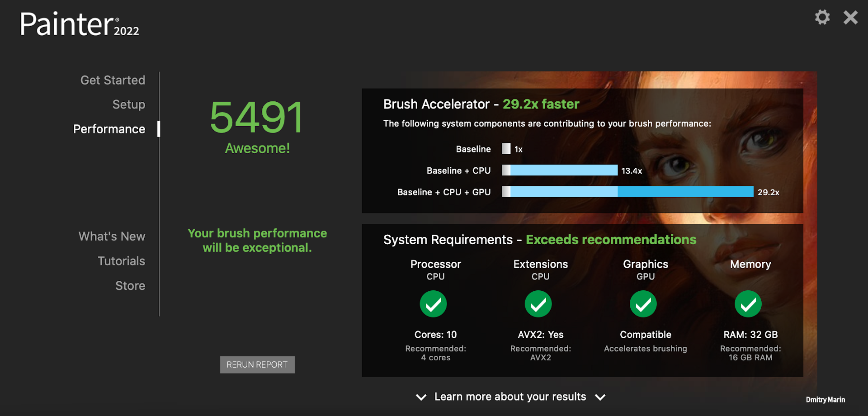Click the Graphics GPU column heading
868x416 pixels.
point(645,270)
